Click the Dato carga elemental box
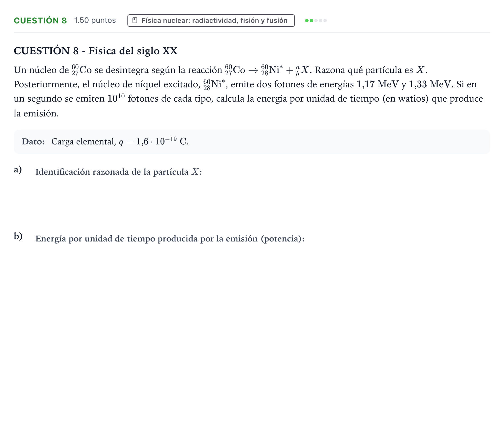The height and width of the screenshot is (423, 504). point(252,142)
